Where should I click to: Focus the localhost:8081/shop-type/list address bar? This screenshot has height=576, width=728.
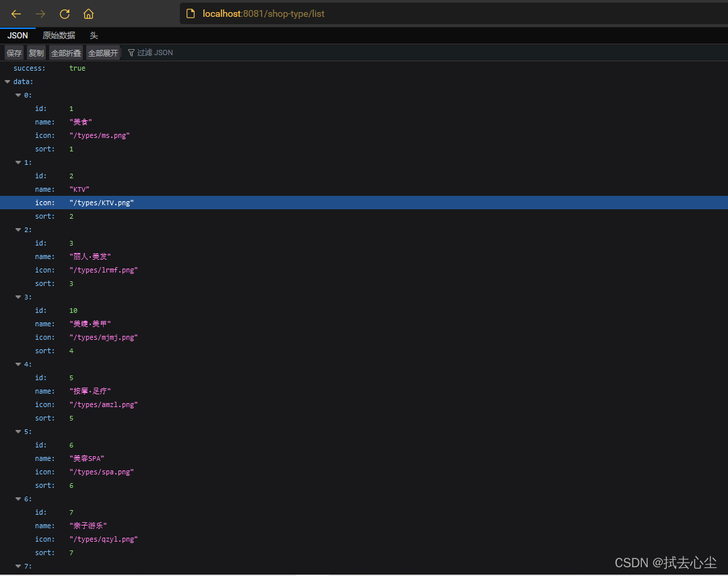coord(454,13)
